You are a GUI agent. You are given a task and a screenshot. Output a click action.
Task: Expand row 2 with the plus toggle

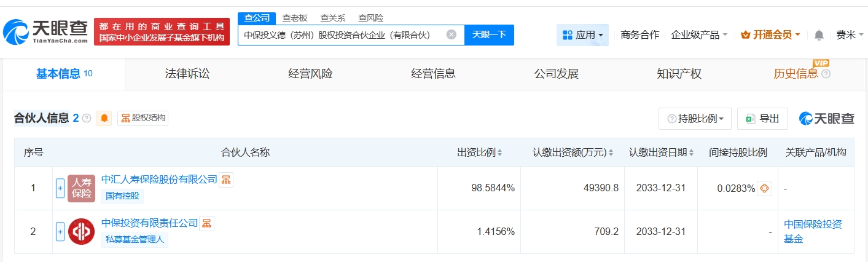tap(60, 232)
